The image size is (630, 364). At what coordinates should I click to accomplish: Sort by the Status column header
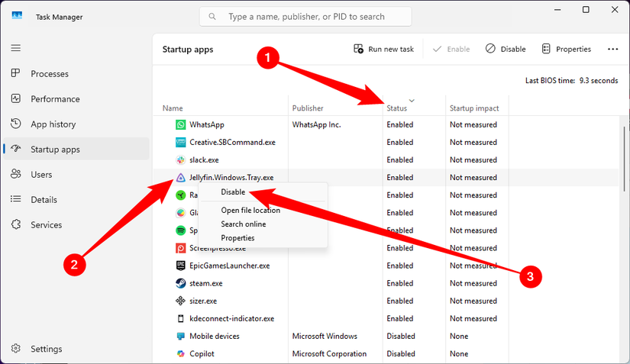397,108
